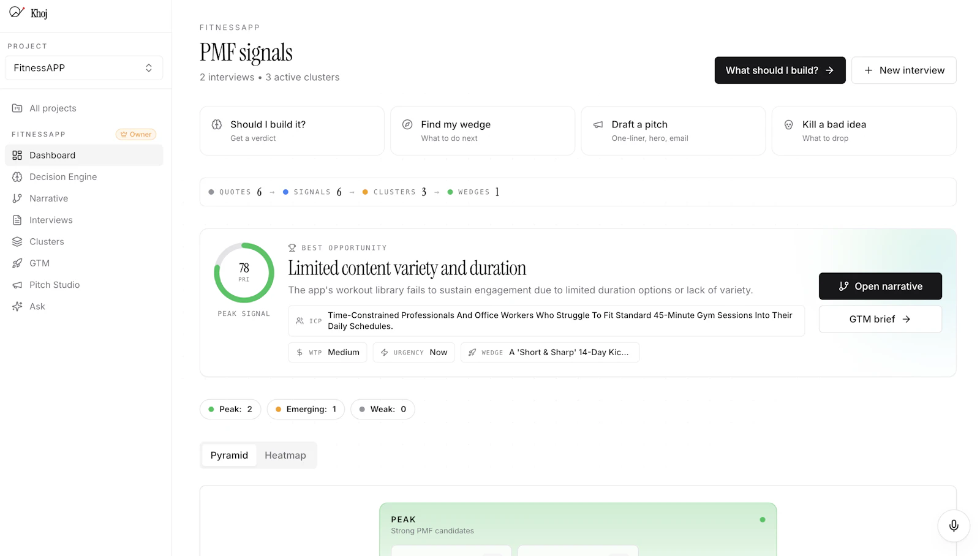Screen dimensions: 980x556
Task: Click the Owner role badge
Action: (x=136, y=134)
